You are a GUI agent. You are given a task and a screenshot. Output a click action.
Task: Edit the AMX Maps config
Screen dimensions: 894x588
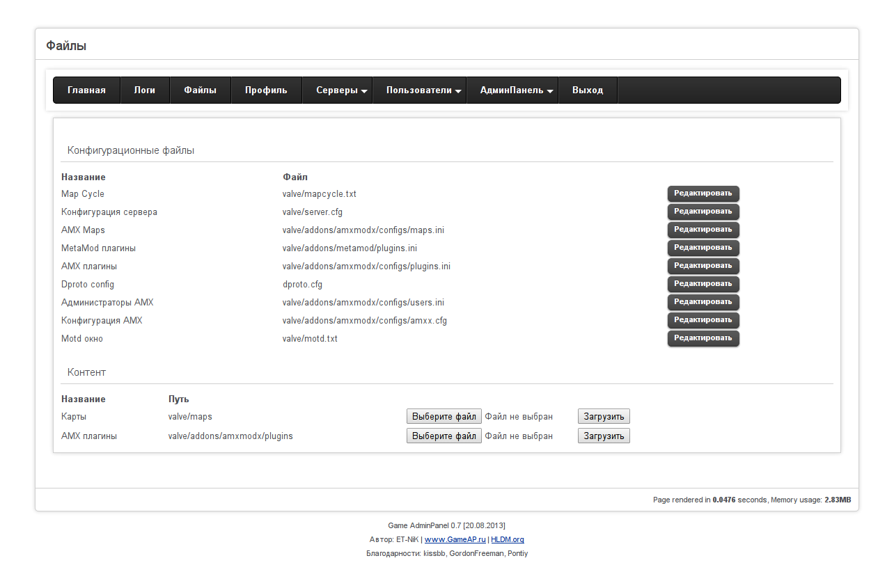tap(703, 230)
